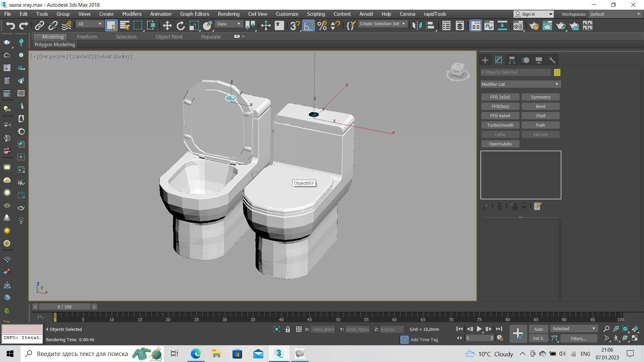Click the Redo arrow icon
The image size is (644, 362).
click(24, 26)
